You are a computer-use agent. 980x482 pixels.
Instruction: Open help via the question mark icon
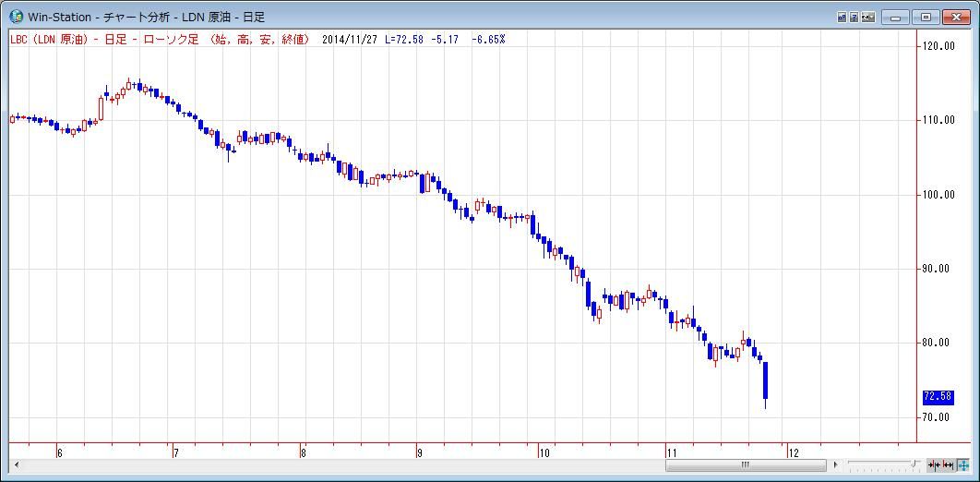[854, 17]
